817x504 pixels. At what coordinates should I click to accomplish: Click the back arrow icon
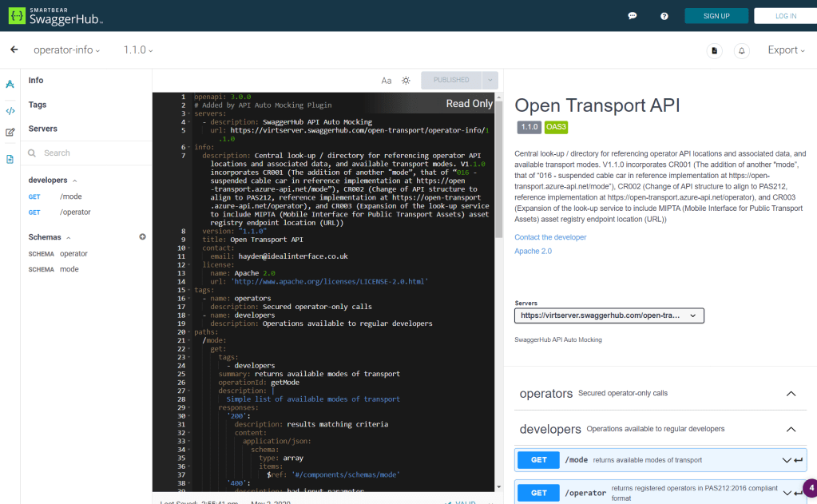click(14, 50)
